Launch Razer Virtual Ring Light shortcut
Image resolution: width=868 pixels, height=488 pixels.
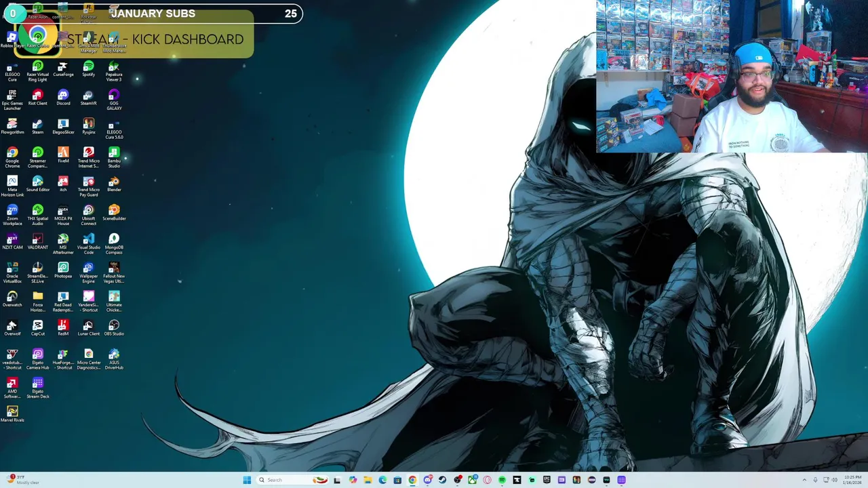[x=37, y=70]
